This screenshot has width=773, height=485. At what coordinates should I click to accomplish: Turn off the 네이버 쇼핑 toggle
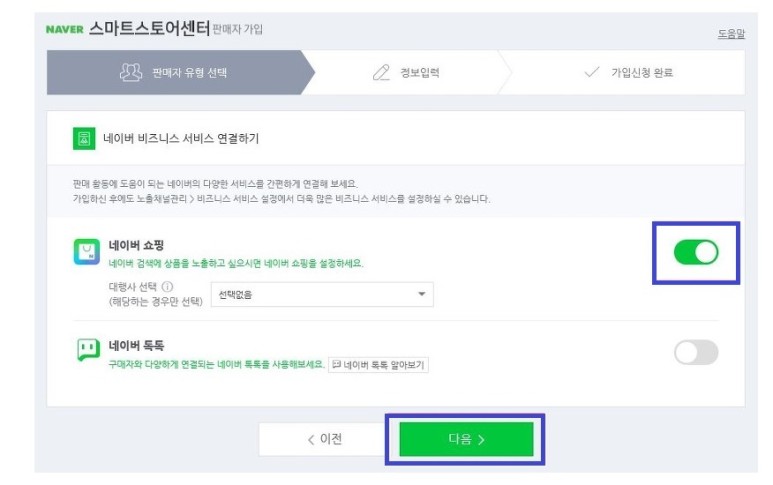[696, 252]
